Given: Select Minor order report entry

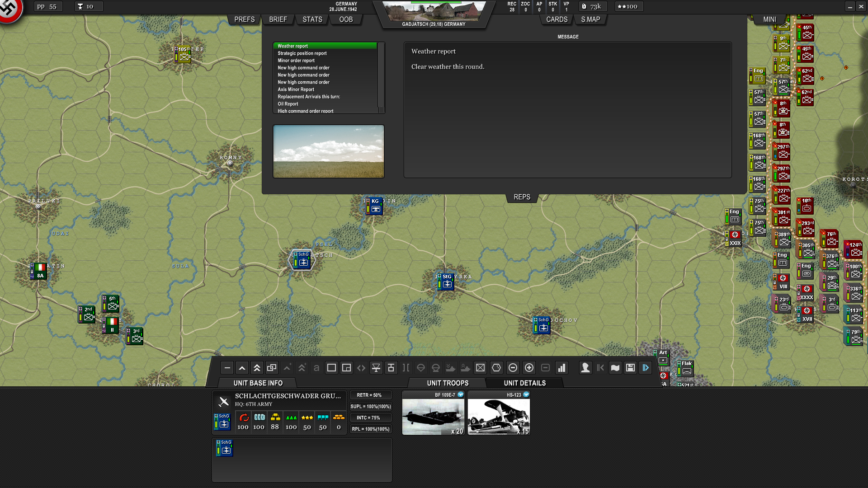Looking at the screenshot, I should click(x=325, y=61).
